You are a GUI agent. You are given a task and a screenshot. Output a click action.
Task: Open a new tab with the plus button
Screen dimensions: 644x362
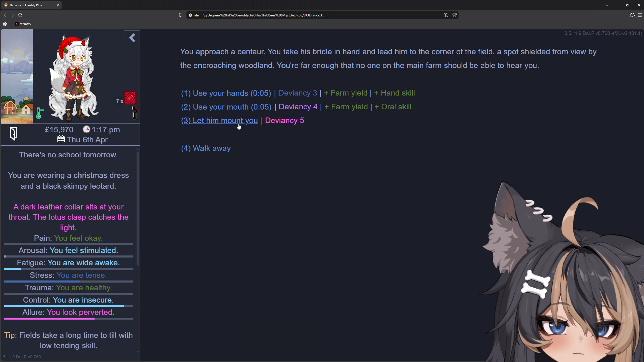67,5
